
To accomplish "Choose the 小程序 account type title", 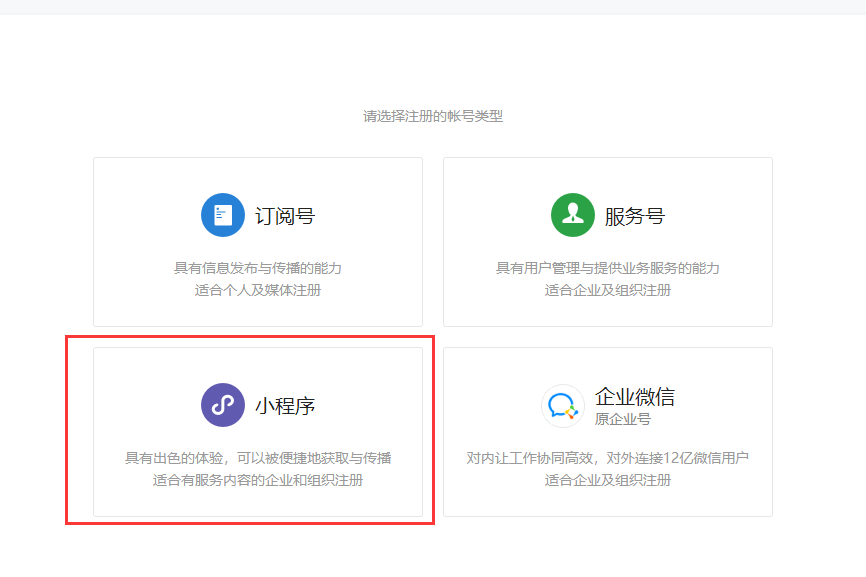I will click(x=285, y=406).
